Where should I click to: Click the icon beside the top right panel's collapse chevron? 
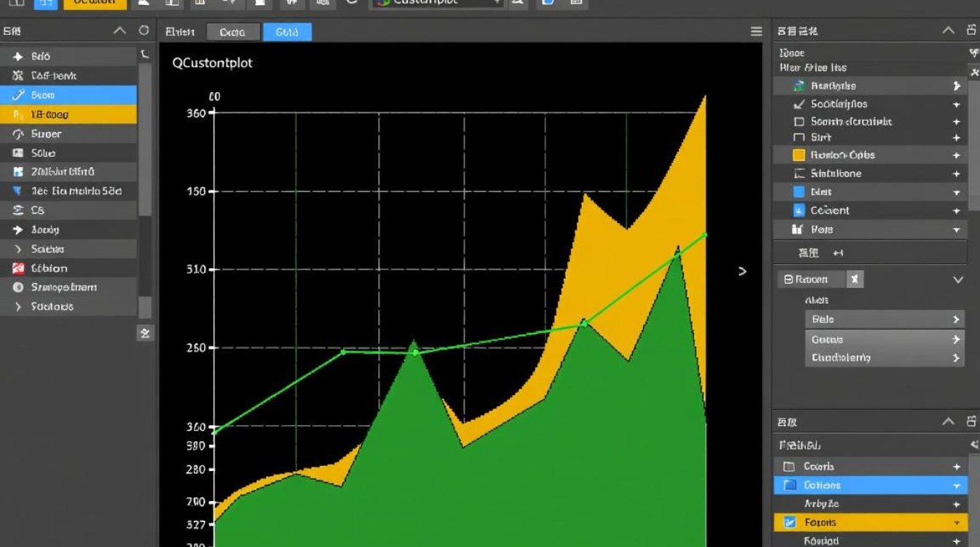coord(972,31)
